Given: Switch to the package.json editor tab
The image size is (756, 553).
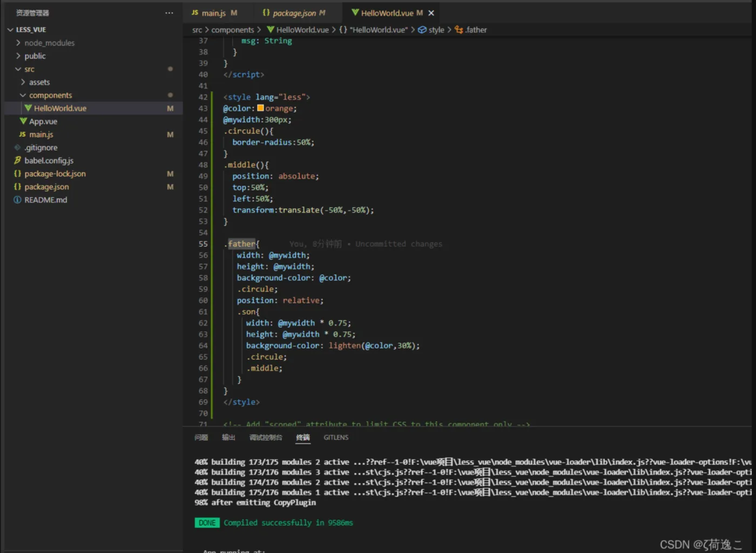Looking at the screenshot, I should [294, 13].
